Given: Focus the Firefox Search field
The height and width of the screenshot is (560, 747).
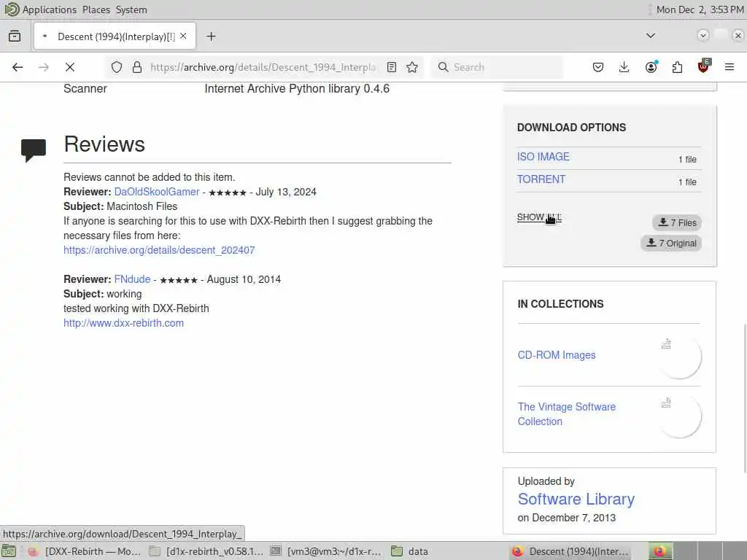Looking at the screenshot, I should [496, 67].
